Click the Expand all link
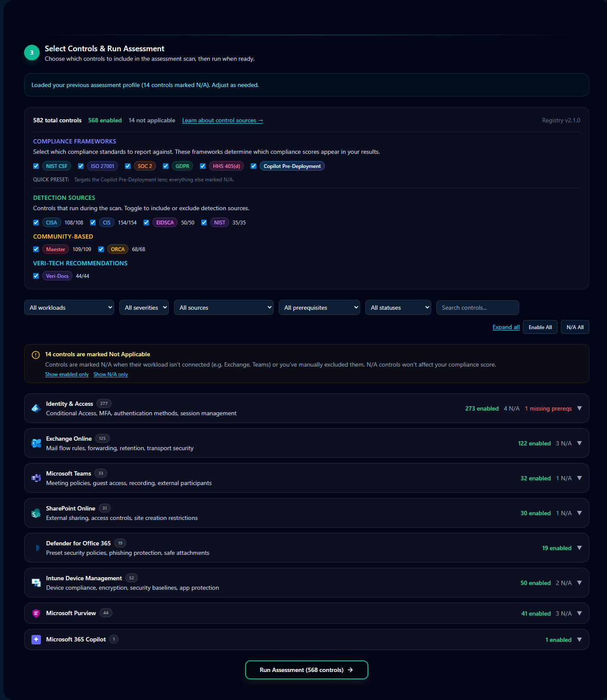The height and width of the screenshot is (700, 607). [x=506, y=327]
